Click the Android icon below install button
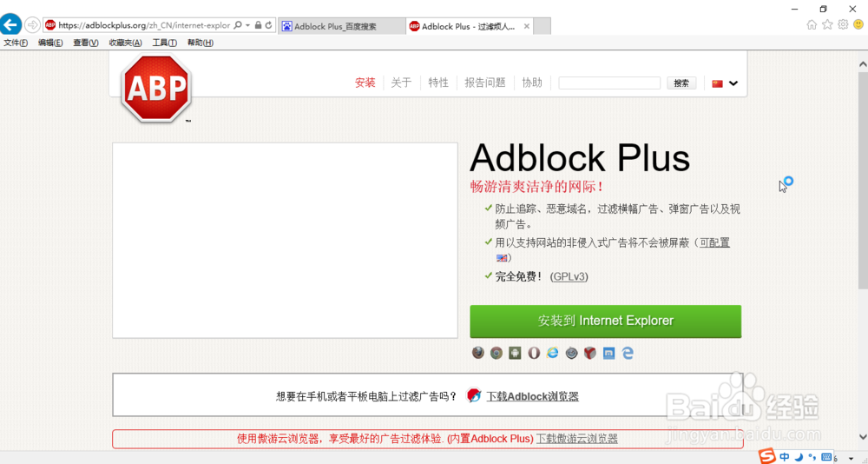 [x=515, y=353]
